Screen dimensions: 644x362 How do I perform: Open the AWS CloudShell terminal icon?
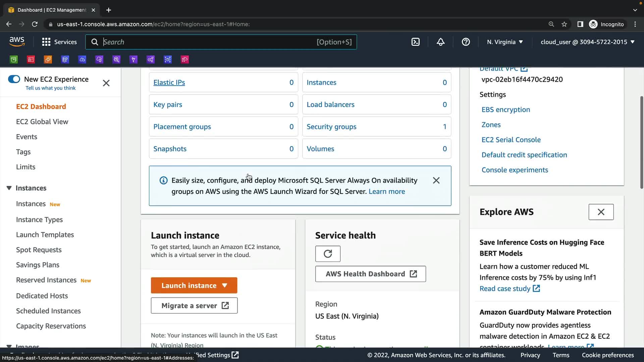point(415,42)
